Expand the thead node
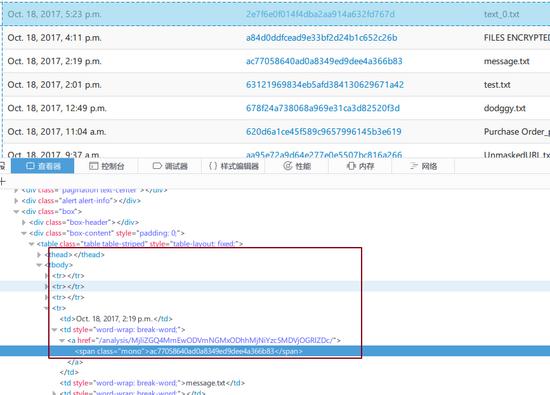Viewport: 550px width, 395px height. pyautogui.click(x=39, y=255)
